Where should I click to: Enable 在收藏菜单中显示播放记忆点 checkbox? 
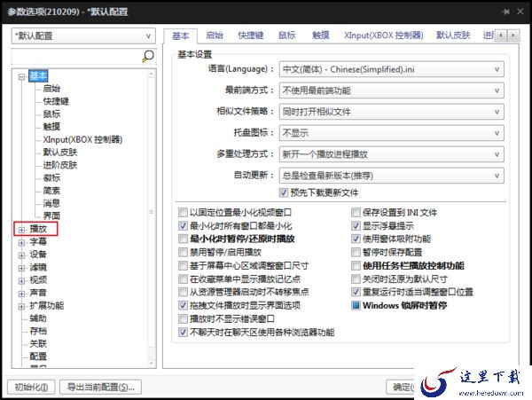183,278
